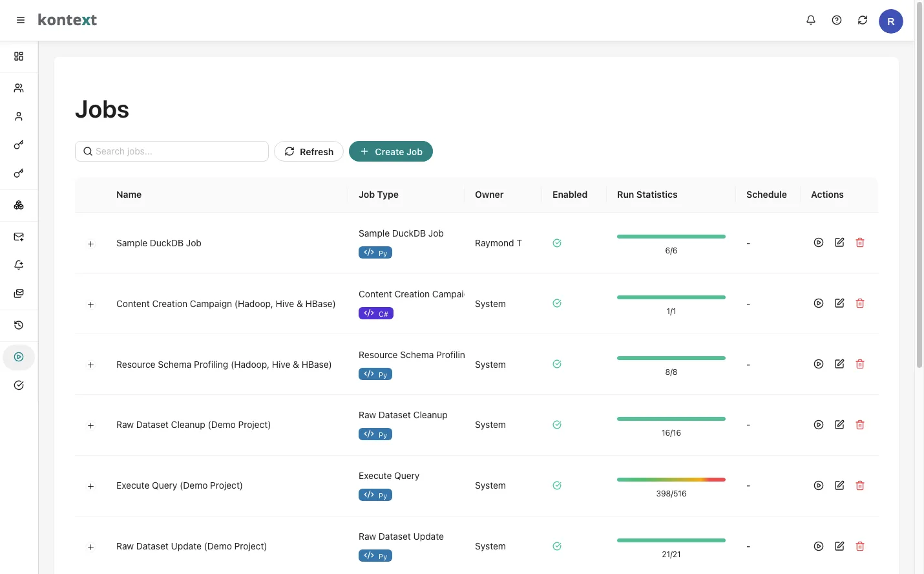Click the Refresh button
This screenshot has width=924, height=574.
click(309, 151)
